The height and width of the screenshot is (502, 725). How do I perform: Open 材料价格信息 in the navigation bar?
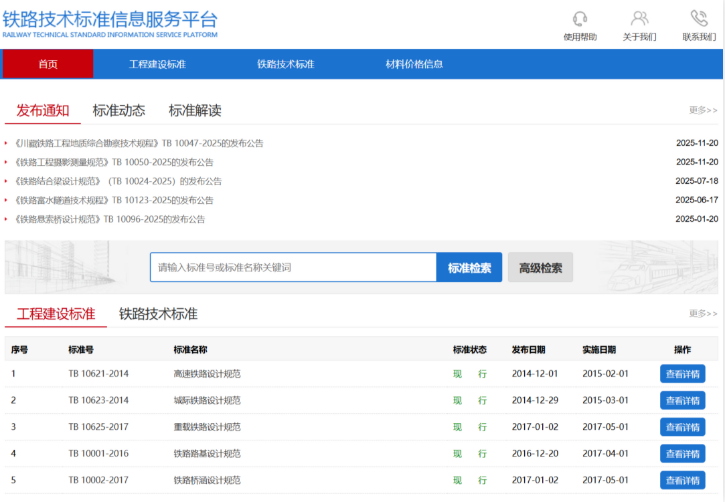(414, 64)
